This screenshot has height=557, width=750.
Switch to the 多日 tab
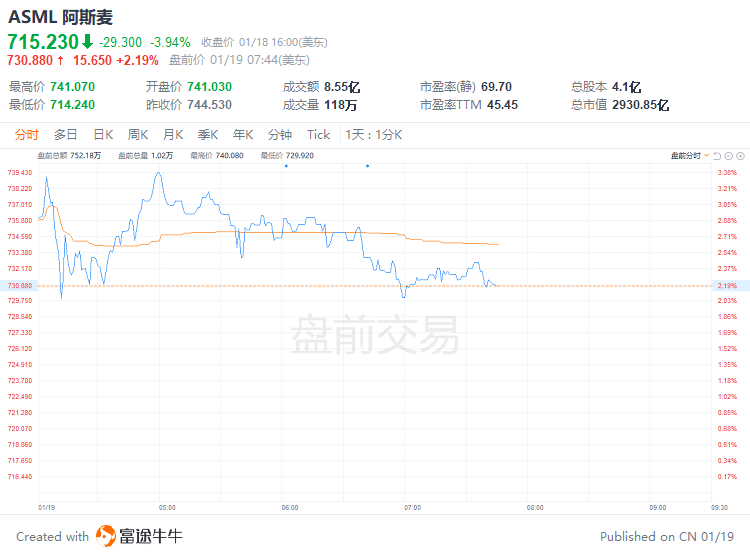click(x=66, y=135)
